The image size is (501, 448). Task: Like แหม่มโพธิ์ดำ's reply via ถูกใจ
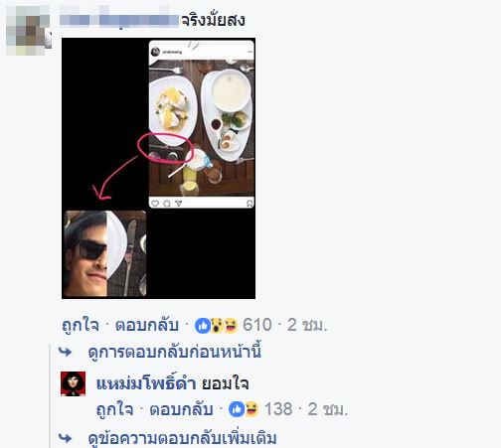(114, 409)
